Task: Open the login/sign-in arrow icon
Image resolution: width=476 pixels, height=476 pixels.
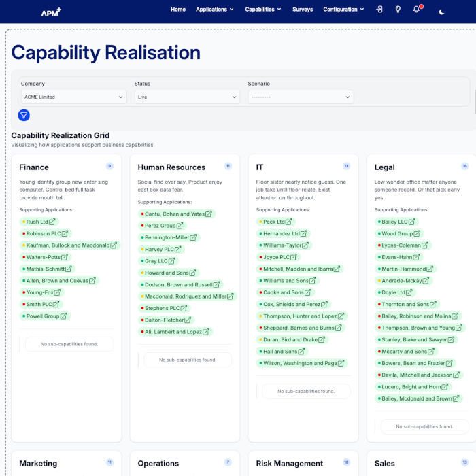Action: (x=379, y=10)
